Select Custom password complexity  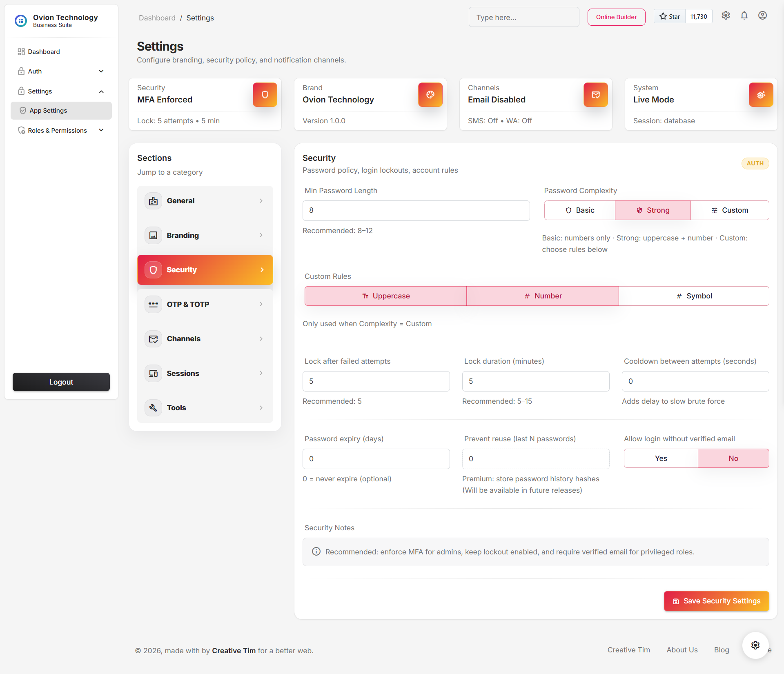click(x=730, y=210)
